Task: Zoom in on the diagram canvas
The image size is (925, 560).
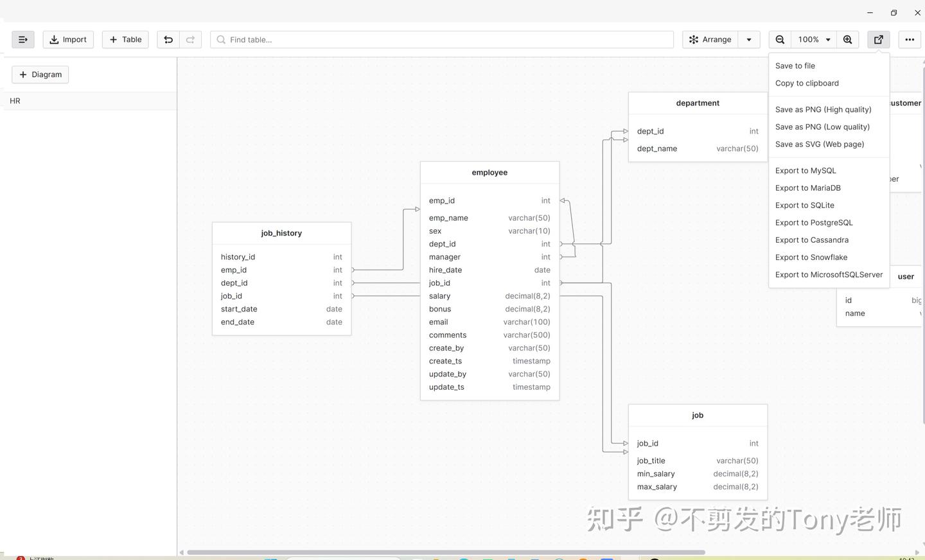Action: coord(847,39)
